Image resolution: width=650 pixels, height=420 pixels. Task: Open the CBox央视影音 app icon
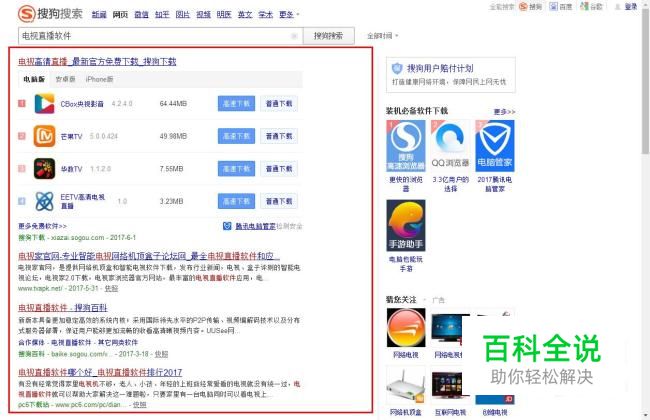tap(44, 104)
